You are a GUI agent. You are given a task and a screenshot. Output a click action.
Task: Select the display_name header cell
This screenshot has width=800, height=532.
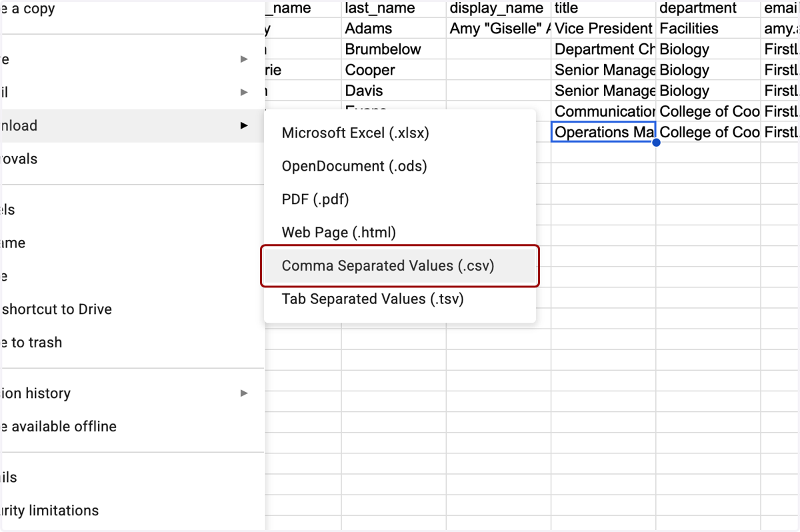point(499,9)
